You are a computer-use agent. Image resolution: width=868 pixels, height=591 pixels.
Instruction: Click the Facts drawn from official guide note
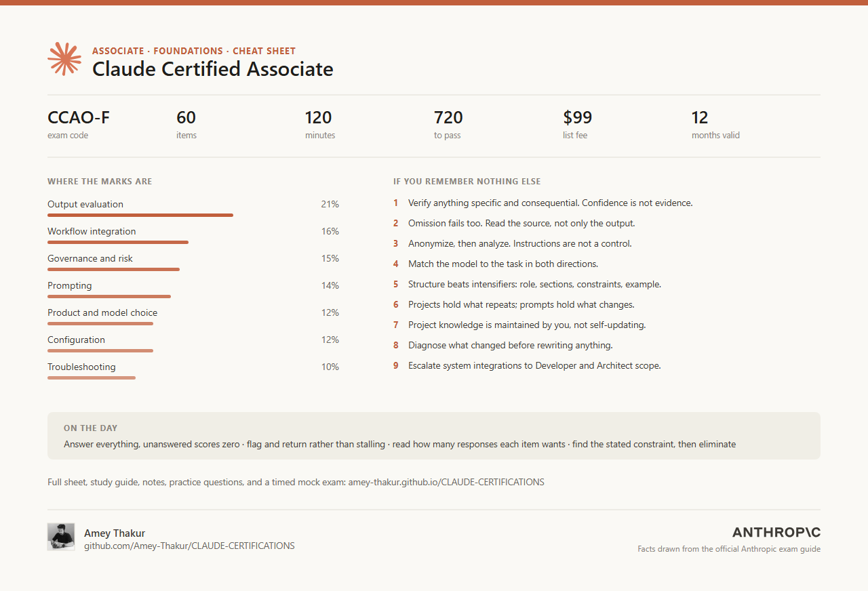[x=729, y=549]
